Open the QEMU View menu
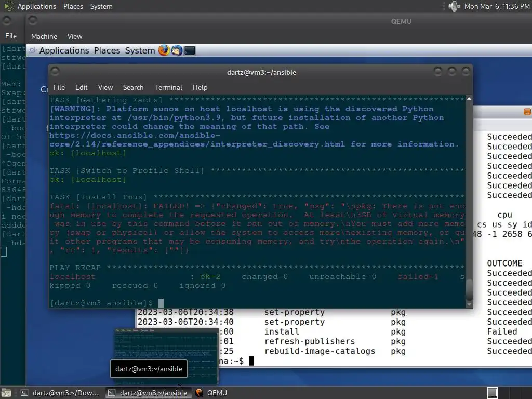532x399 pixels. pos(75,36)
